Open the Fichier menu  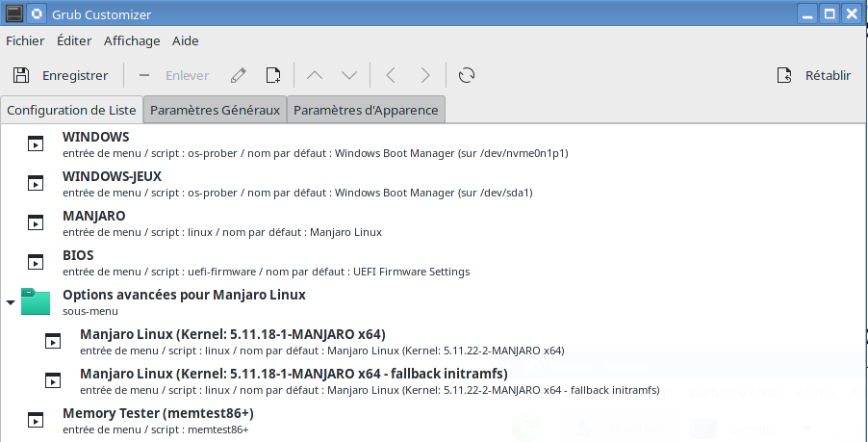click(x=25, y=41)
